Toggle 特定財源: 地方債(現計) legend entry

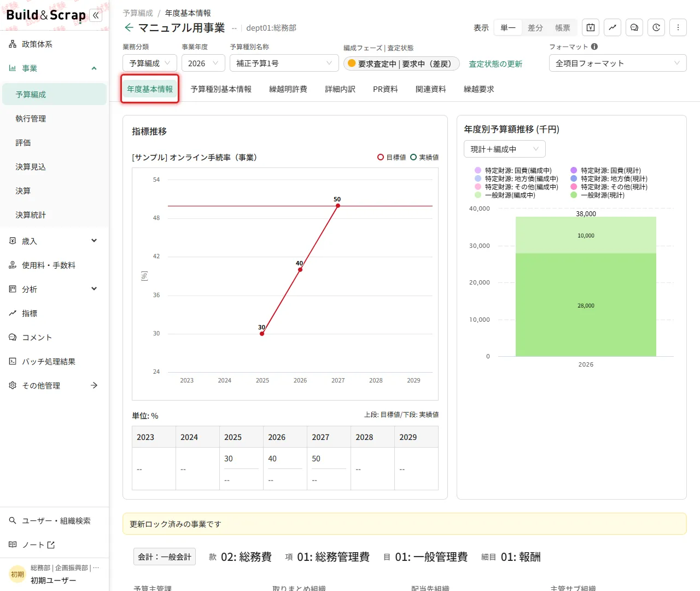pos(609,179)
